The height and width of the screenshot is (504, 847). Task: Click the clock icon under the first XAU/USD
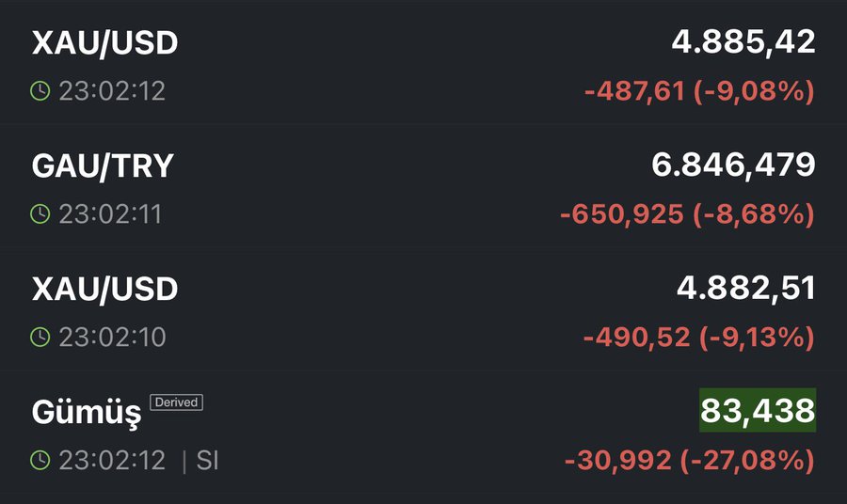[40, 91]
